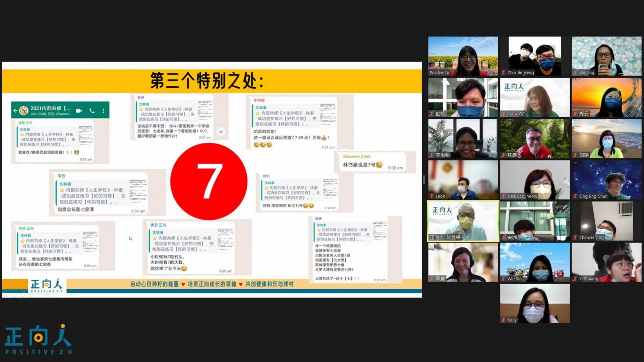644x362 pixels.
Task: Click muted mic icon beside 秀云 in gallery
Action: pos(576,114)
